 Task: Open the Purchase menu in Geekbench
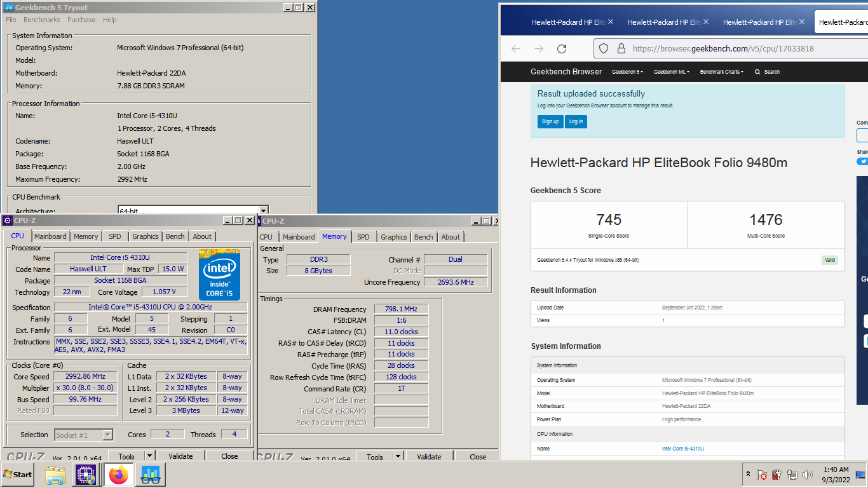(81, 20)
